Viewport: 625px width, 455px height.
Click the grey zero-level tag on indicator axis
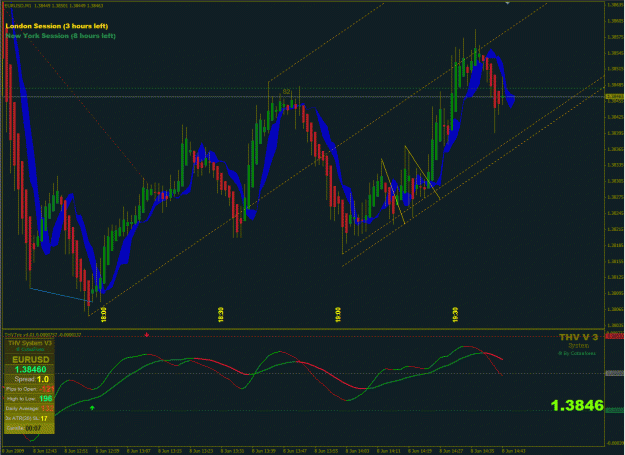coord(615,373)
